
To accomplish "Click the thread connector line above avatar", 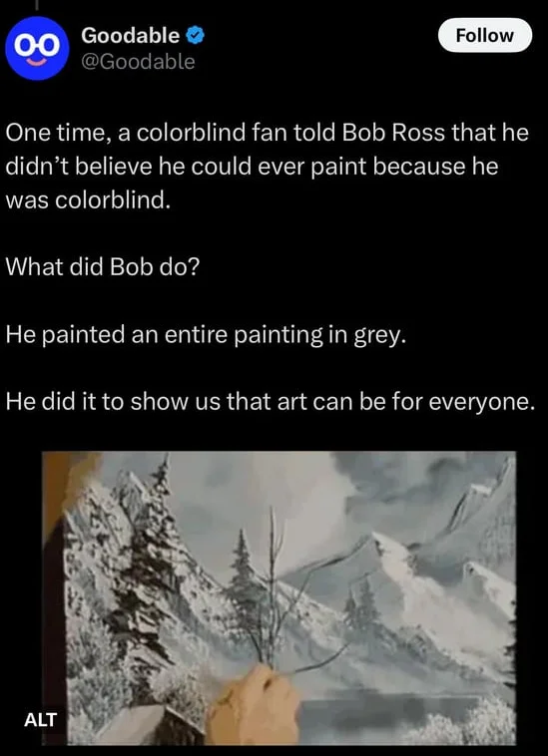I will pos(37,4).
